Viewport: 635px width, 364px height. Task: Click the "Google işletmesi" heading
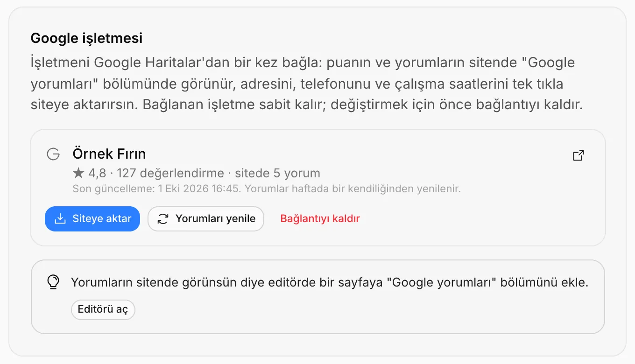87,38
